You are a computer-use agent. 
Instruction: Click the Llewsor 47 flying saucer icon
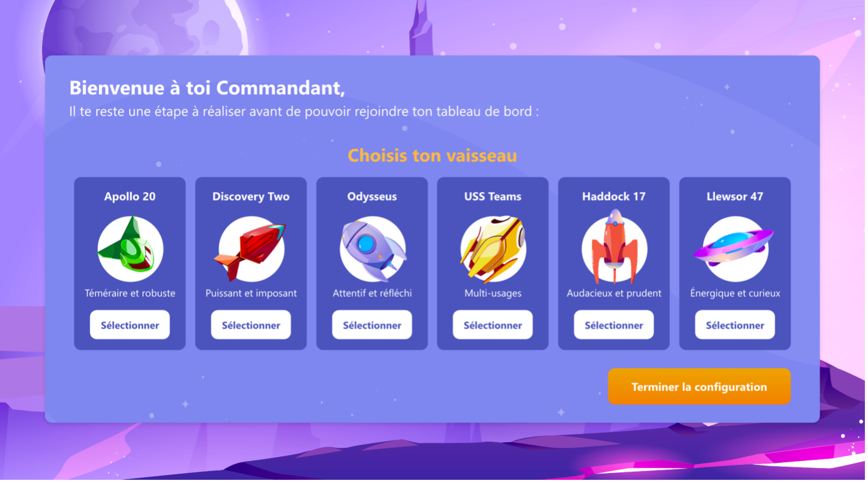tap(734, 248)
